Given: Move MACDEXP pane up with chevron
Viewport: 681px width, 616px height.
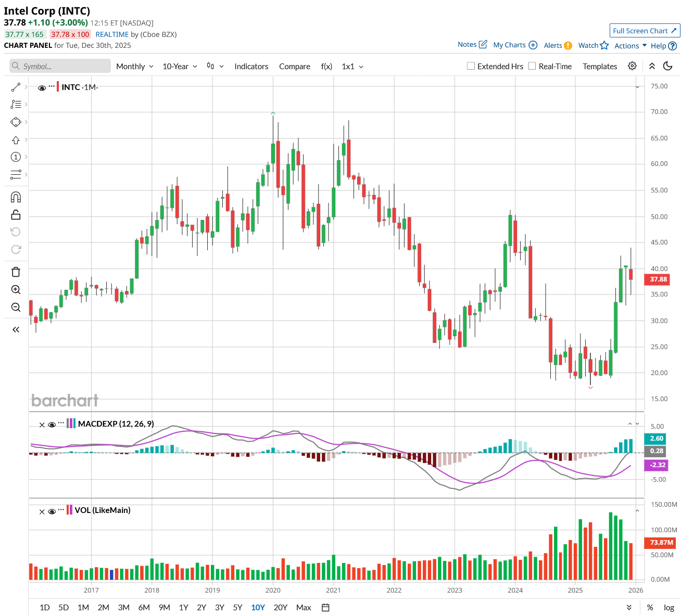Looking at the screenshot, I should click(x=630, y=424).
